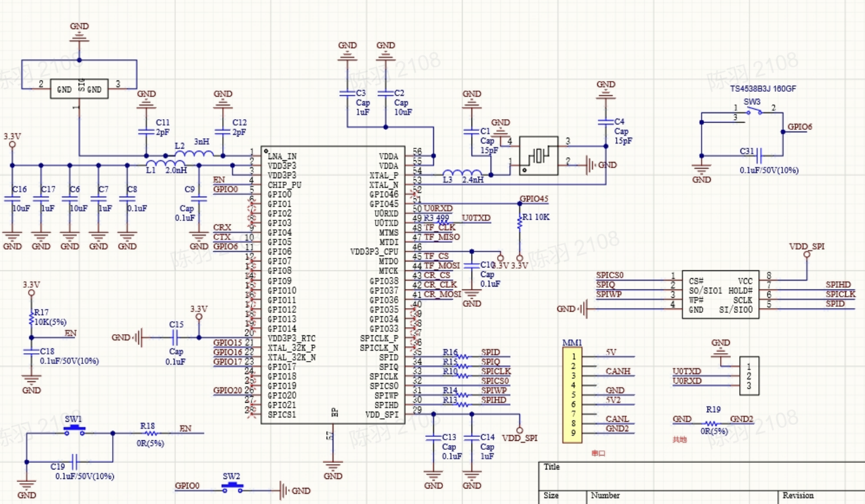Select capacitor C17 1uF
The width and height of the screenshot is (865, 504).
[x=41, y=200]
